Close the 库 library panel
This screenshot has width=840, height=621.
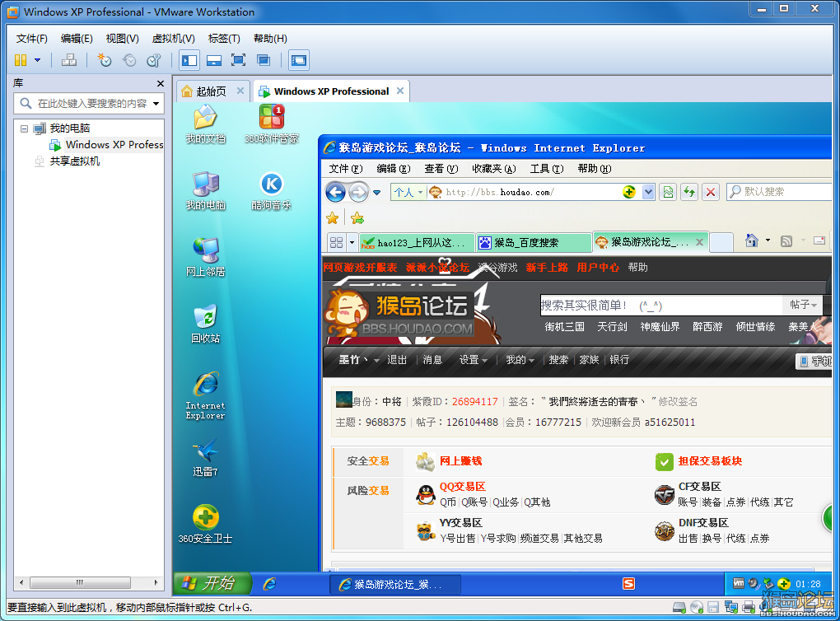pyautogui.click(x=161, y=83)
